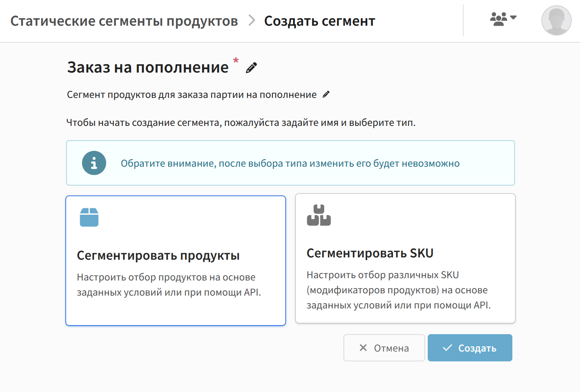Open the user profile avatar
Viewport: 580px width, 392px height.
point(556,20)
